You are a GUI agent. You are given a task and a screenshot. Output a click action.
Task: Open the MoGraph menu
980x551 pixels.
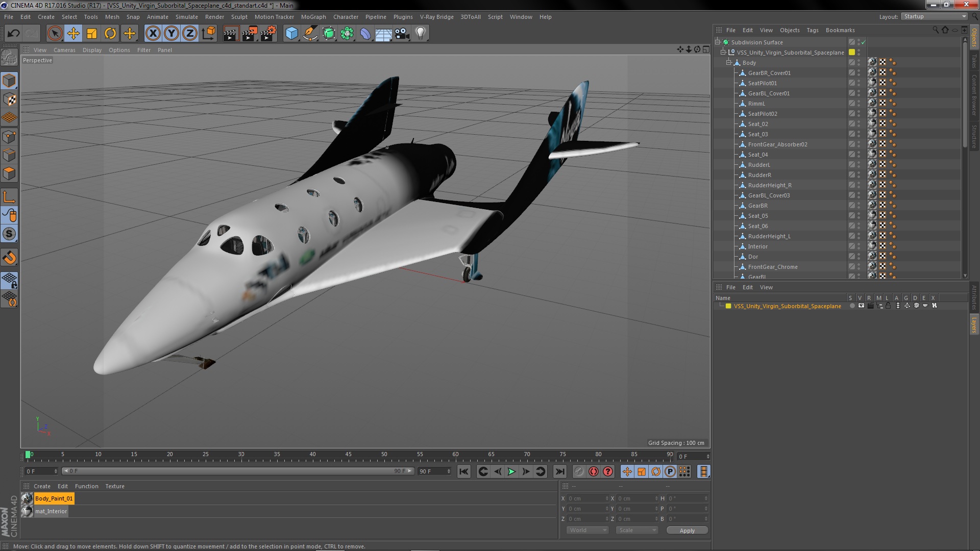(x=313, y=17)
